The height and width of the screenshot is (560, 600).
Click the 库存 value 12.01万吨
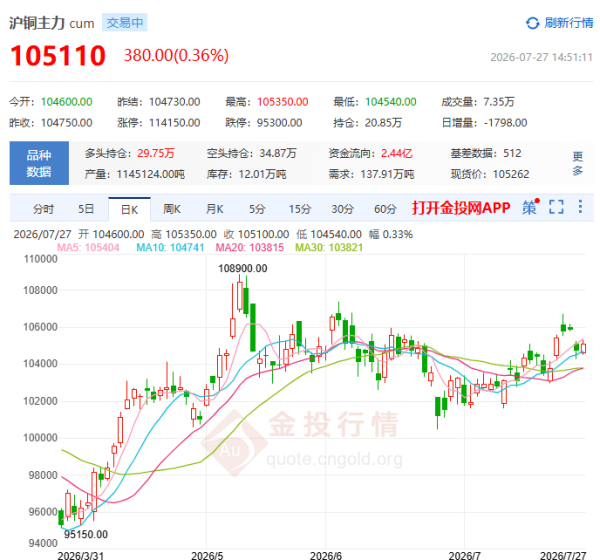coord(262,175)
